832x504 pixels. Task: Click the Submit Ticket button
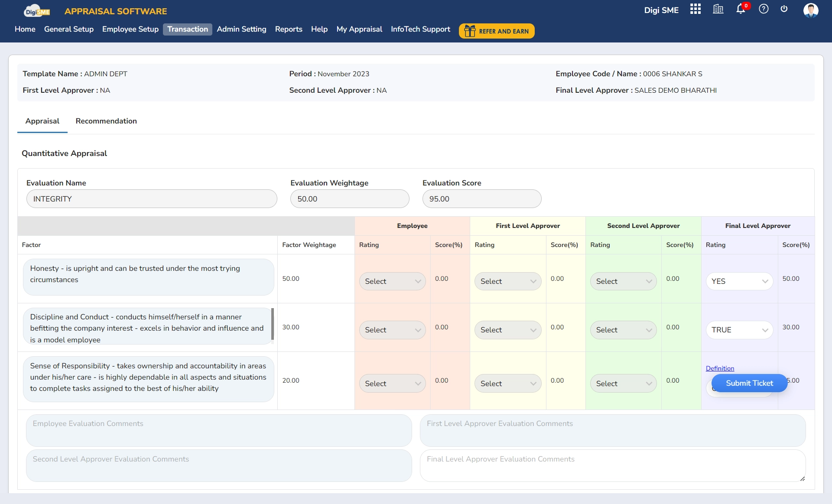(749, 383)
